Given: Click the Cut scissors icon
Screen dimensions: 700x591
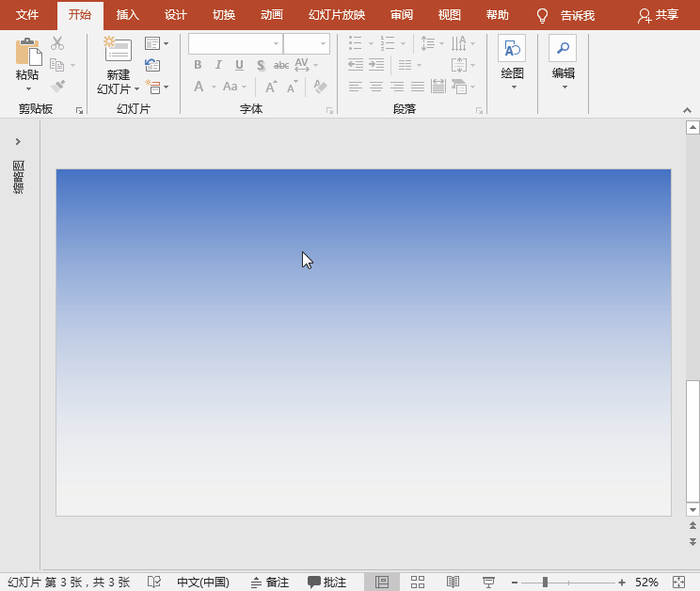Looking at the screenshot, I should [x=57, y=43].
